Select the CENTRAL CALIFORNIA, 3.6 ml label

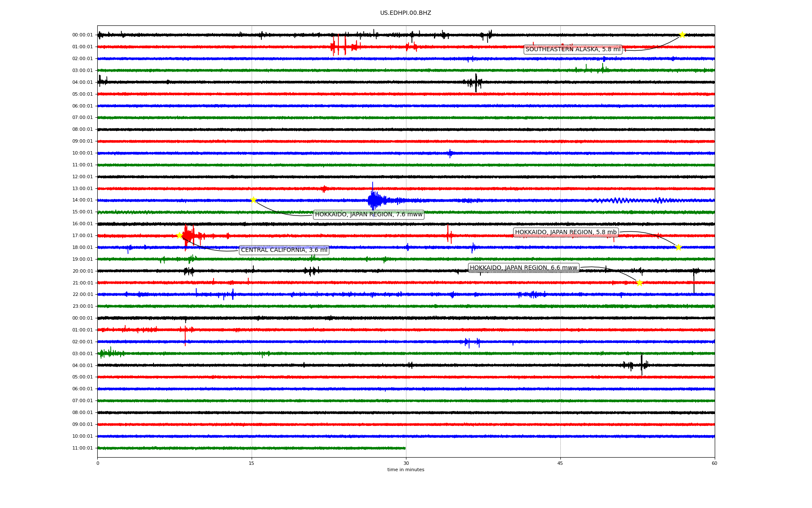[x=284, y=250]
